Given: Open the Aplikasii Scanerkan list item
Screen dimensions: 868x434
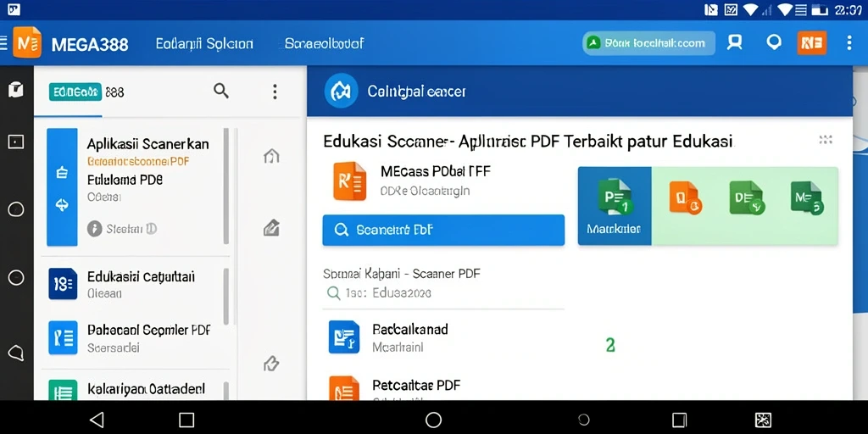Looking at the screenshot, I should pyautogui.click(x=138, y=186).
